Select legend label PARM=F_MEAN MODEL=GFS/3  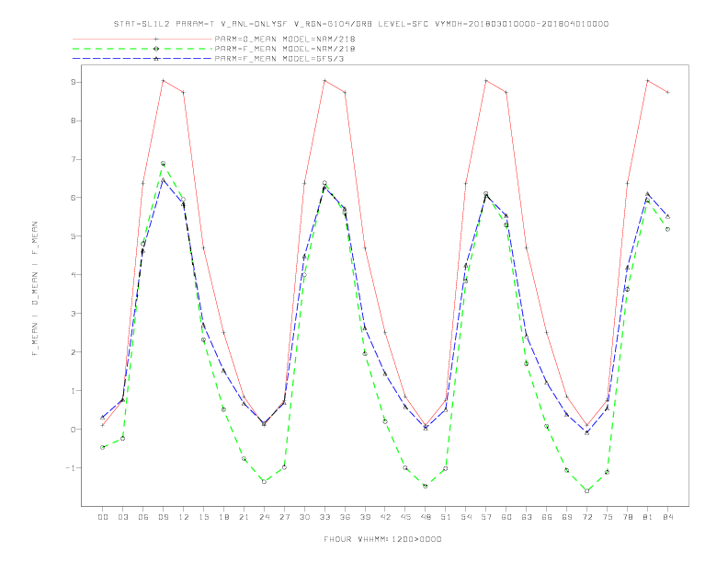(279, 59)
